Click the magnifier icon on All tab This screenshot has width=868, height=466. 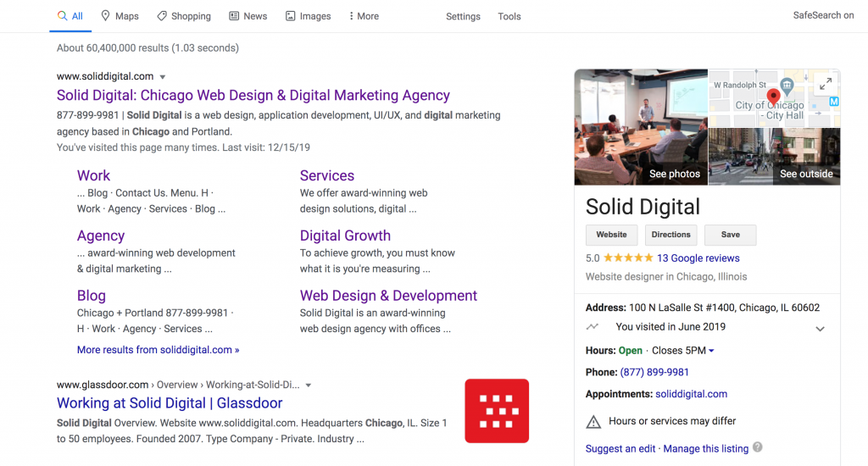click(62, 15)
